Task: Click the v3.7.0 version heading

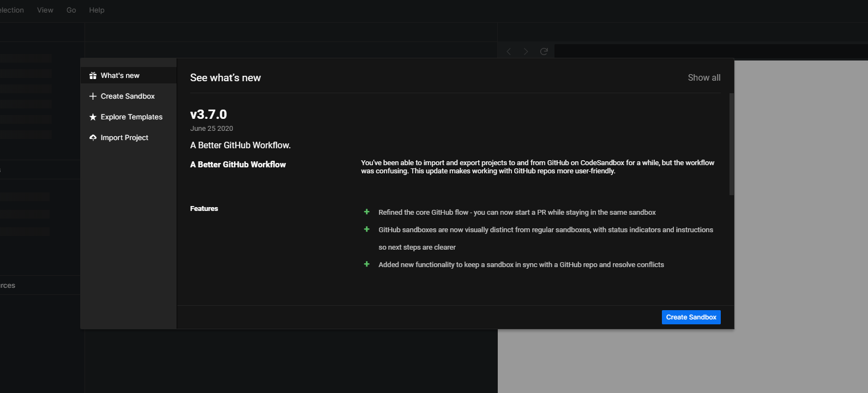Action: [208, 114]
